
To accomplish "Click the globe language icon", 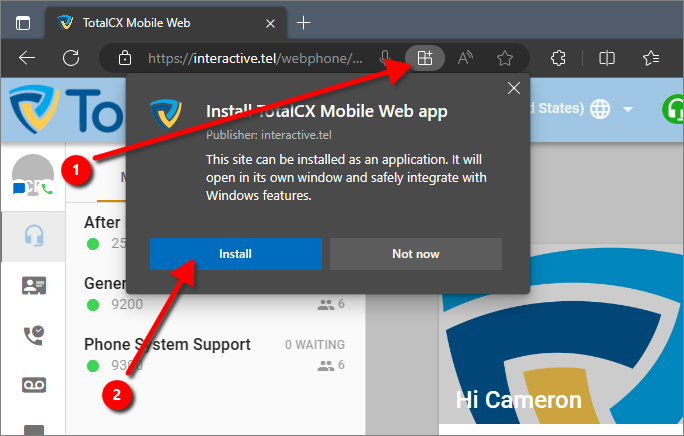I will tap(600, 109).
